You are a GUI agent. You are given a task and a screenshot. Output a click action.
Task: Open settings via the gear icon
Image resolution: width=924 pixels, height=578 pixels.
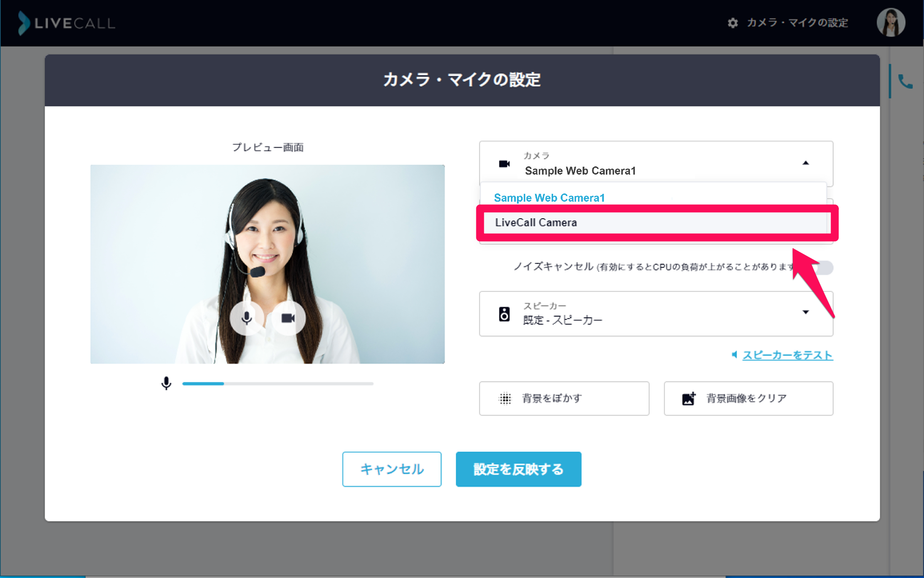[x=732, y=23]
